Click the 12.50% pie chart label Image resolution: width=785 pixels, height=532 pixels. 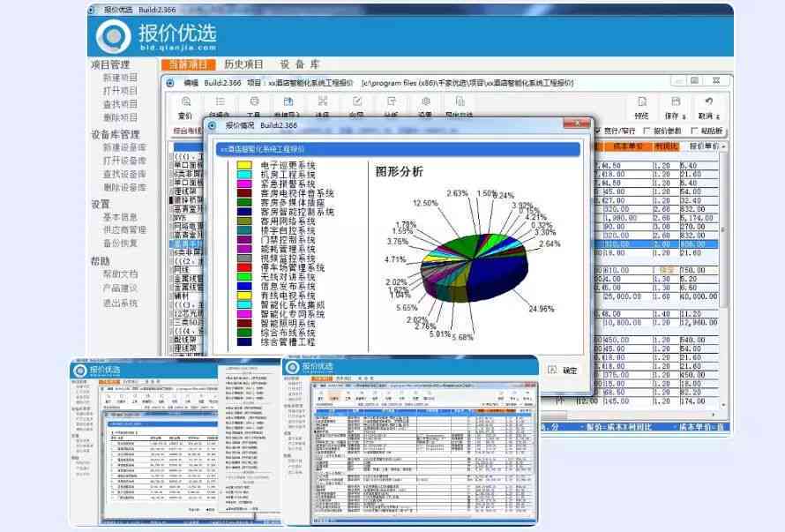click(x=425, y=203)
